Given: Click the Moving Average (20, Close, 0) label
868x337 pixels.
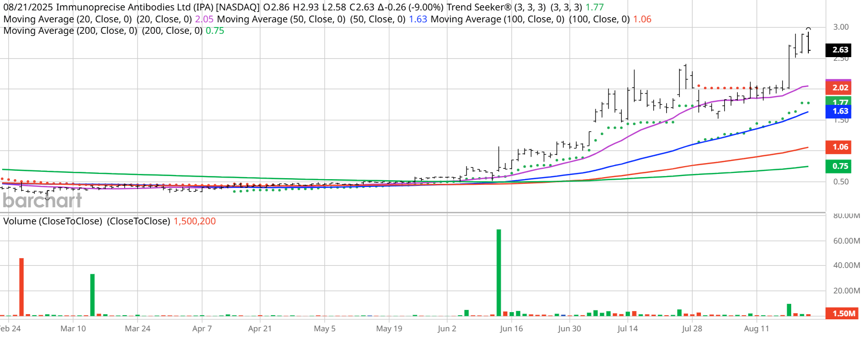Looking at the screenshot, I should point(67,19).
